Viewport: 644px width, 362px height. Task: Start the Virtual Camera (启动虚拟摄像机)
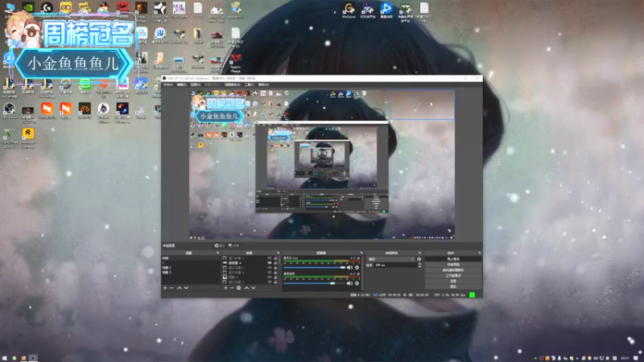click(x=453, y=270)
